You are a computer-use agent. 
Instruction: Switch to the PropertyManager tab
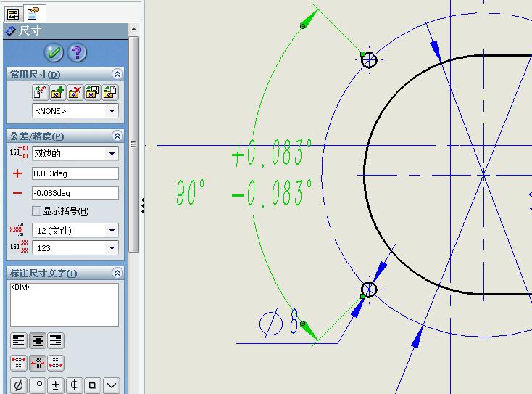click(34, 14)
